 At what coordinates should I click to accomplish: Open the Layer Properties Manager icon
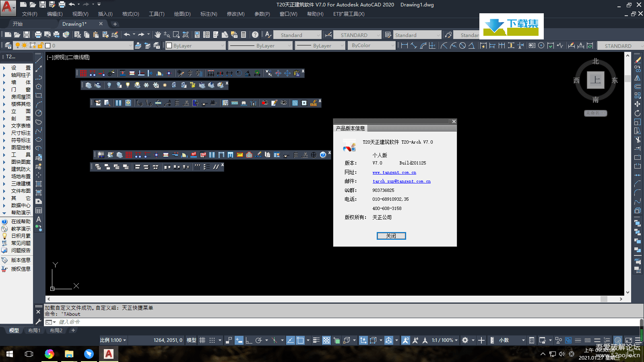click(x=8, y=45)
